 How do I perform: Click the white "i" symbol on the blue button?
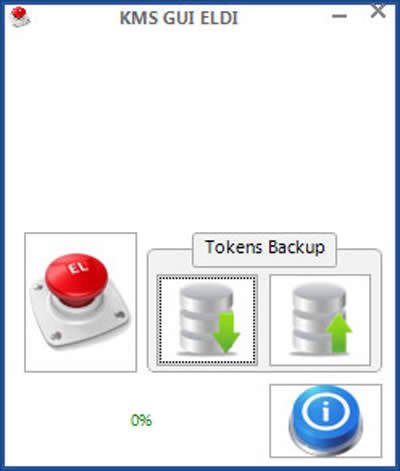[326, 411]
